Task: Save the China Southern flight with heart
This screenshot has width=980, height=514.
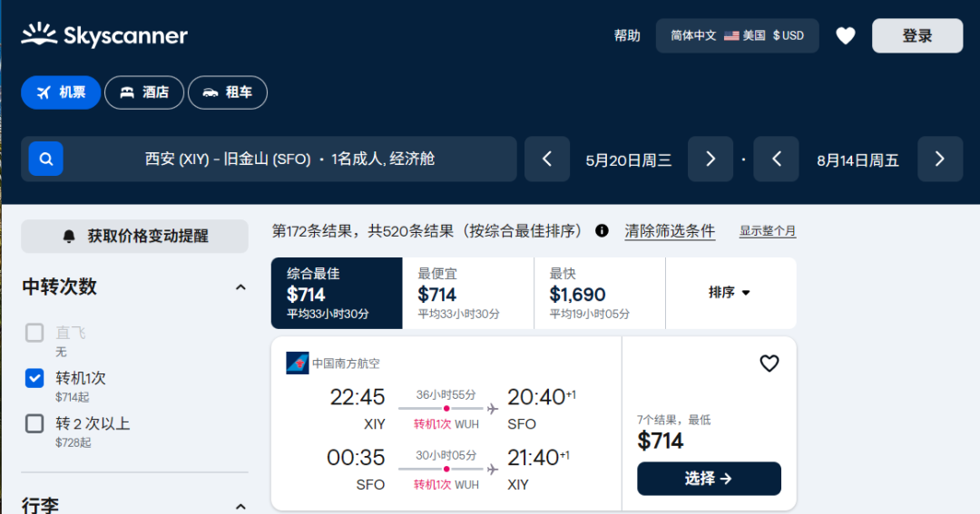Action: point(769,364)
